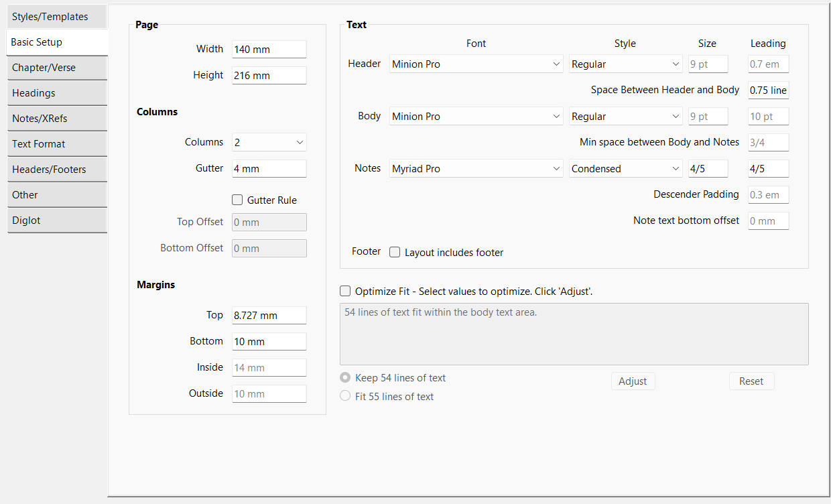Expand the Columns count dropdown

coord(269,142)
